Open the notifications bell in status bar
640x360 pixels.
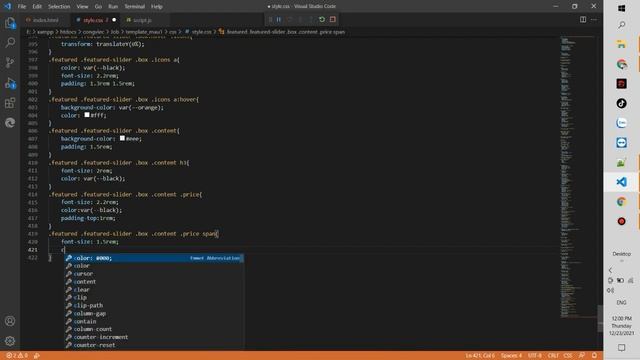coord(594,356)
